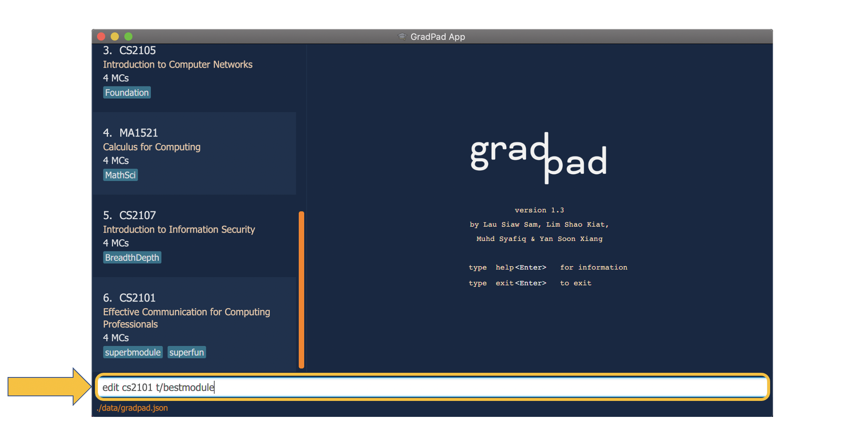This screenshot has height=445, width=868.
Task: Click the 'version 1.3' text
Action: (539, 210)
